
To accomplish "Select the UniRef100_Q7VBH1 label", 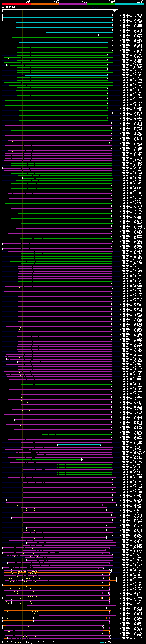I will tap(131, 334).
